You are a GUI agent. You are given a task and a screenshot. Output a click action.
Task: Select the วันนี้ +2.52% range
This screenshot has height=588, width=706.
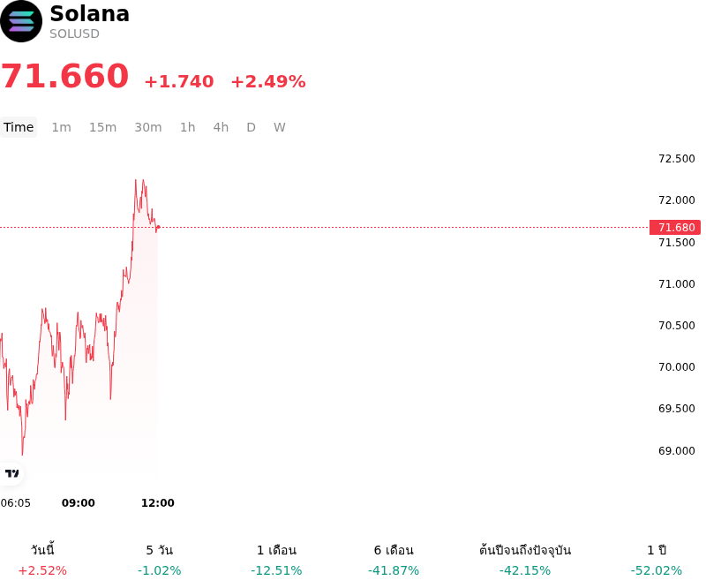(42, 560)
